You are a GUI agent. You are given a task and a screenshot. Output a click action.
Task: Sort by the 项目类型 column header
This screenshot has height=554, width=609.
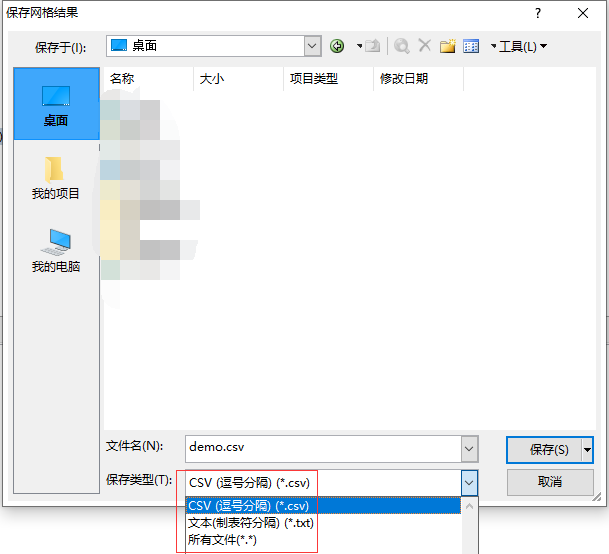point(329,79)
